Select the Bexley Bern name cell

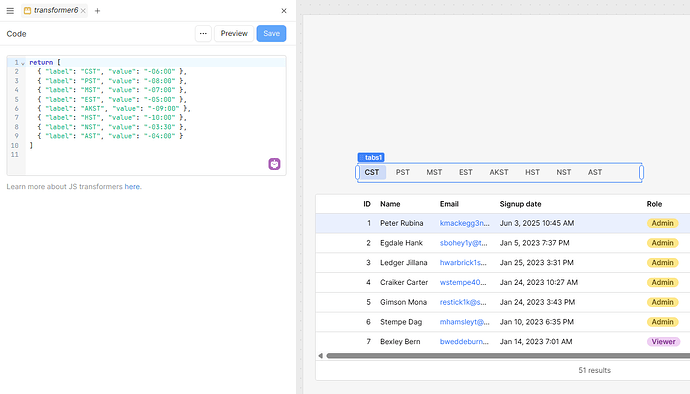400,342
